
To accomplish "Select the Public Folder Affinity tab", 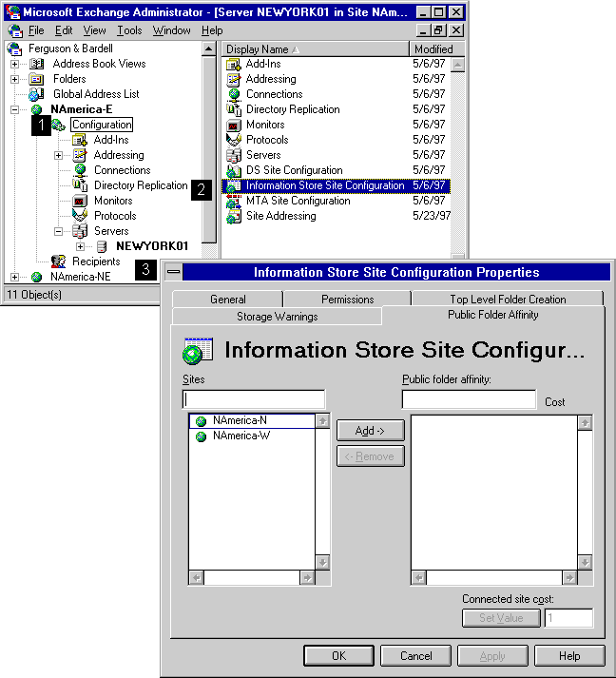I will coord(492,315).
